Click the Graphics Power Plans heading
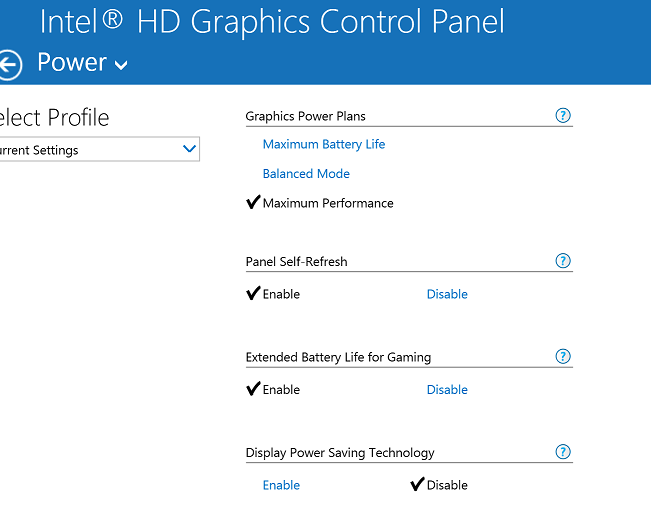651x531 pixels. pyautogui.click(x=305, y=116)
